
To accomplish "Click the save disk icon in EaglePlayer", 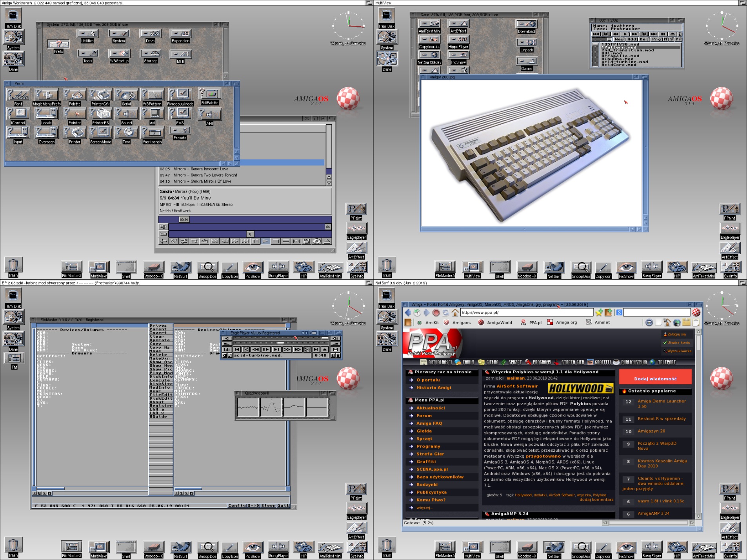I will coord(335,349).
